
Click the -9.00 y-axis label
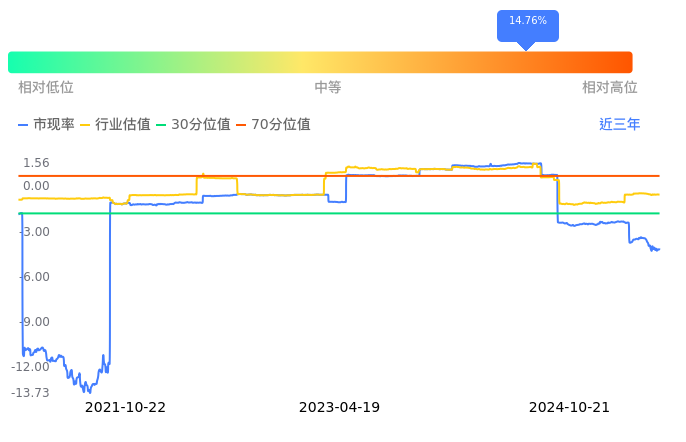(36, 322)
